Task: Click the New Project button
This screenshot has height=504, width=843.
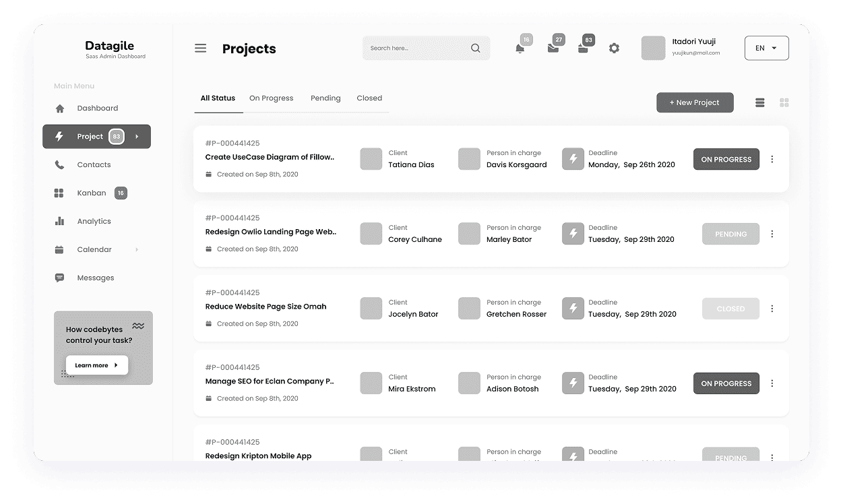Action: pyautogui.click(x=695, y=102)
